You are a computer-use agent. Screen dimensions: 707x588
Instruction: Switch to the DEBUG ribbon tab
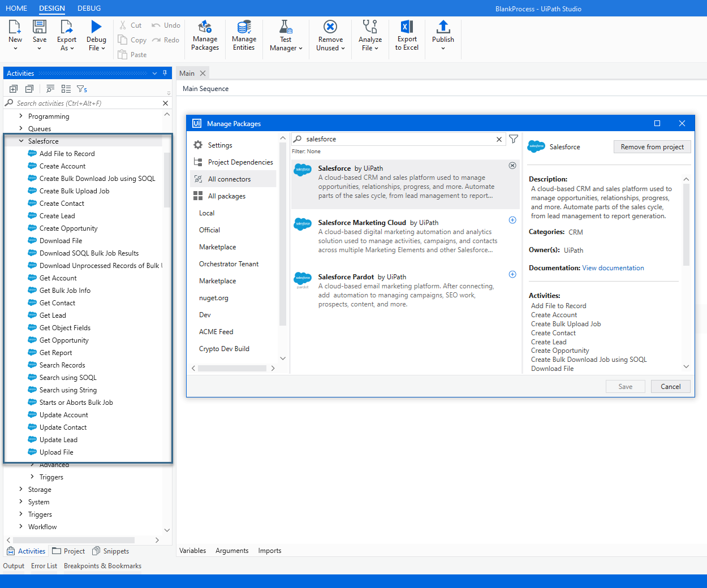coord(89,8)
